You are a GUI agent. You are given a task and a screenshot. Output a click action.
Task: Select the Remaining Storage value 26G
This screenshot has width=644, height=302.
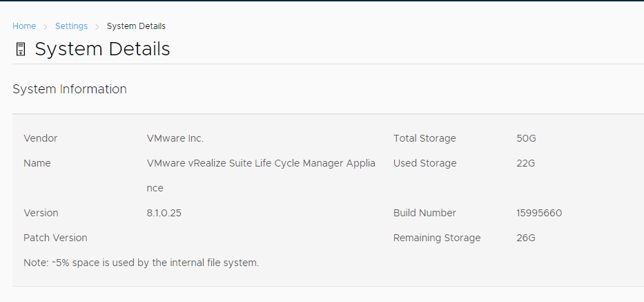526,238
